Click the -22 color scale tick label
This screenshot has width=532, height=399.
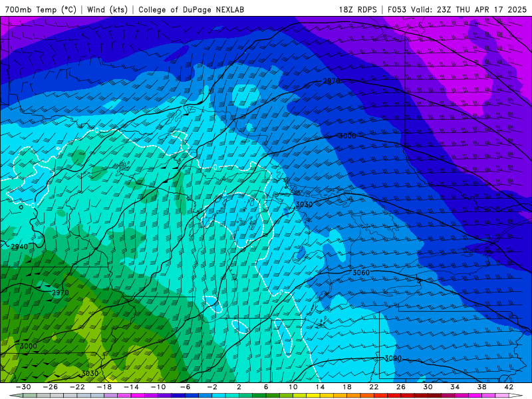pyautogui.click(x=77, y=387)
